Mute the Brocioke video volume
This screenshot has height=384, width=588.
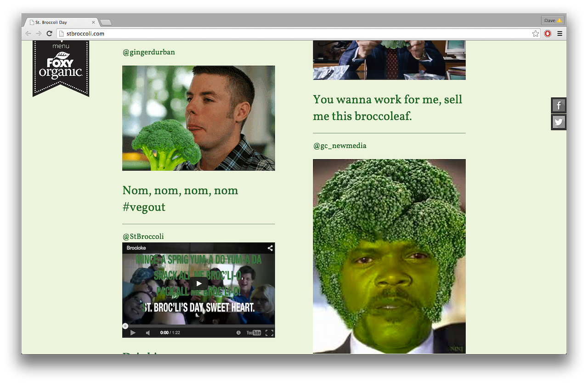148,332
